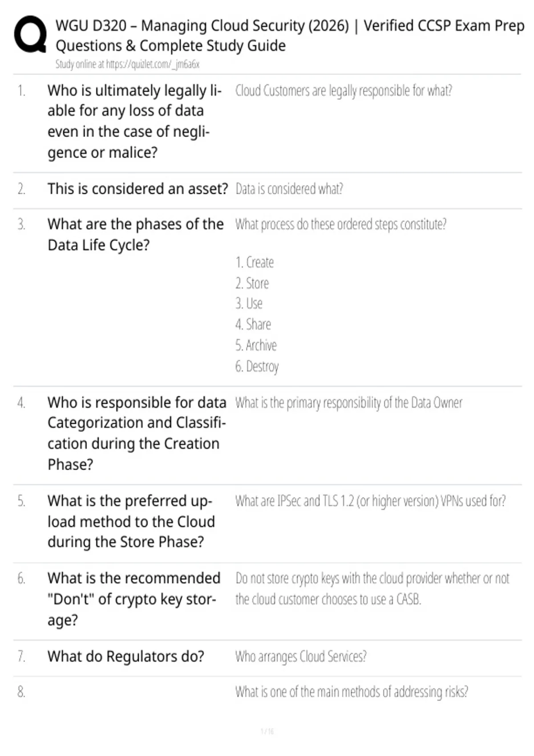This screenshot has height=756, width=534.
Task: Open the quizlet.com study online link
Action: point(127,64)
